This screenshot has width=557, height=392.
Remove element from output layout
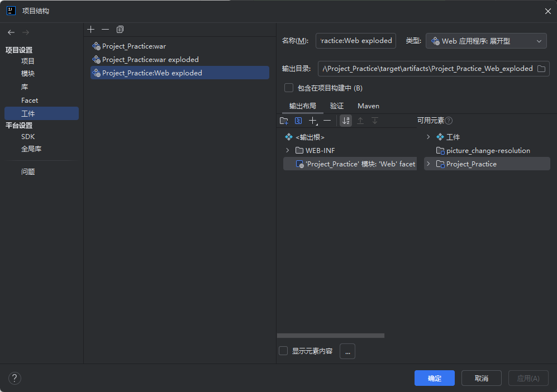327,121
